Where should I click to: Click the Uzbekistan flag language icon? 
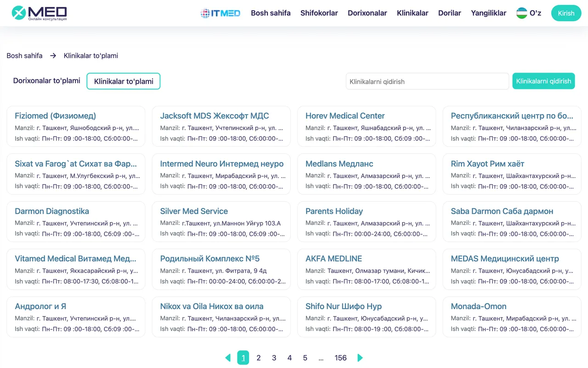tap(521, 13)
